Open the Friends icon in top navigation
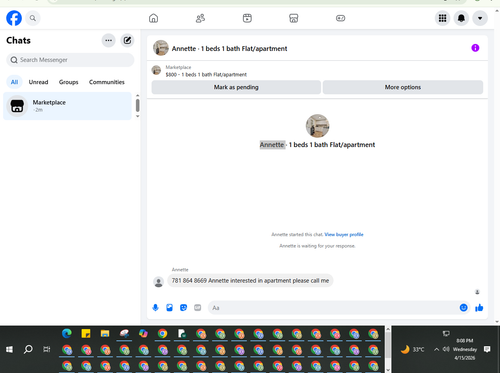Viewport: 500px width, 373px height. (200, 18)
